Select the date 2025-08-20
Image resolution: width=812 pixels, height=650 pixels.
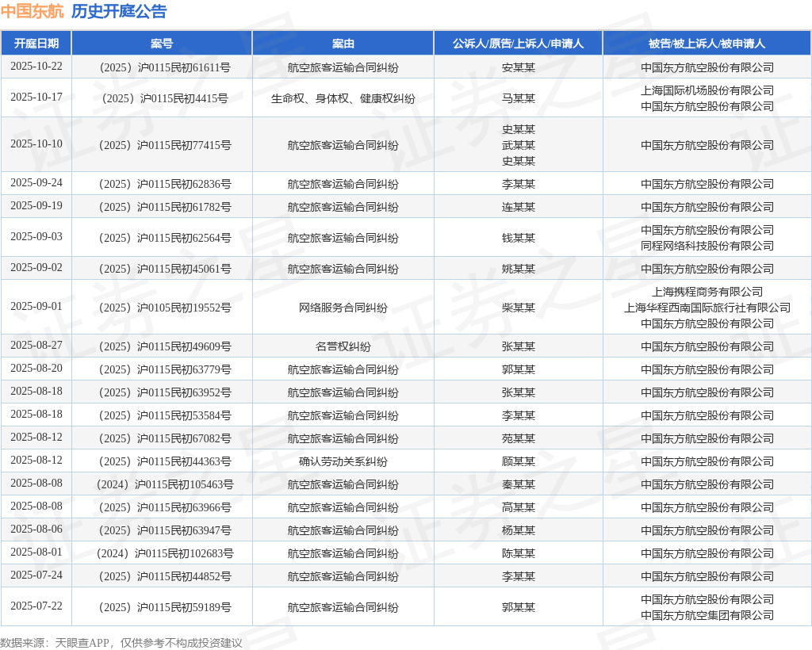[x=36, y=368]
